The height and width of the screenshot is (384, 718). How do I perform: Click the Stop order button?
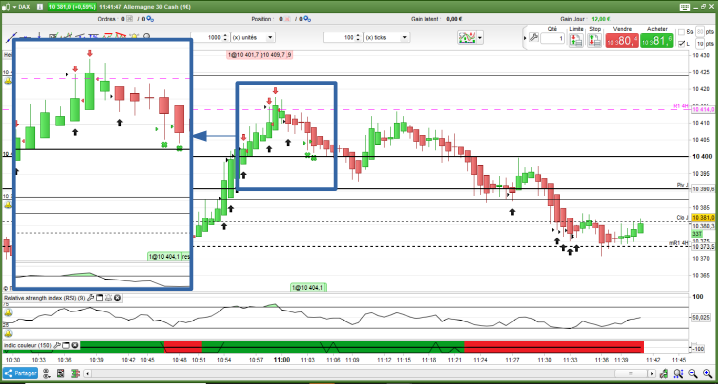595,39
